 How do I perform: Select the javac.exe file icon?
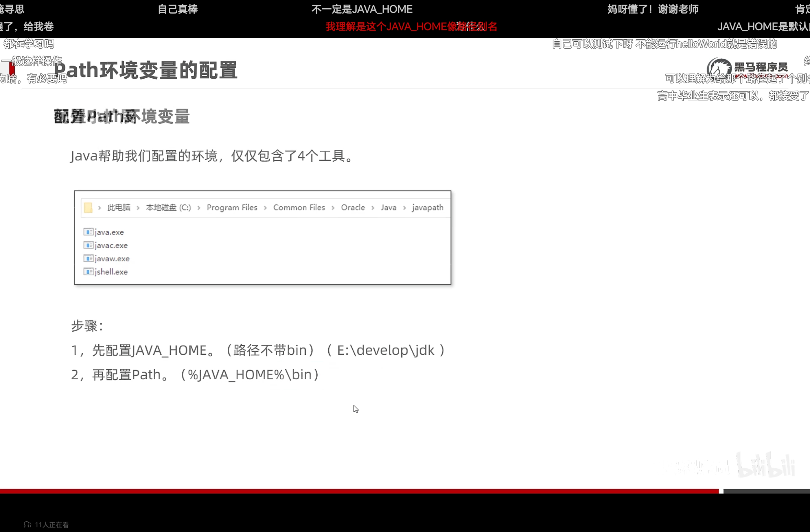pyautogui.click(x=89, y=245)
